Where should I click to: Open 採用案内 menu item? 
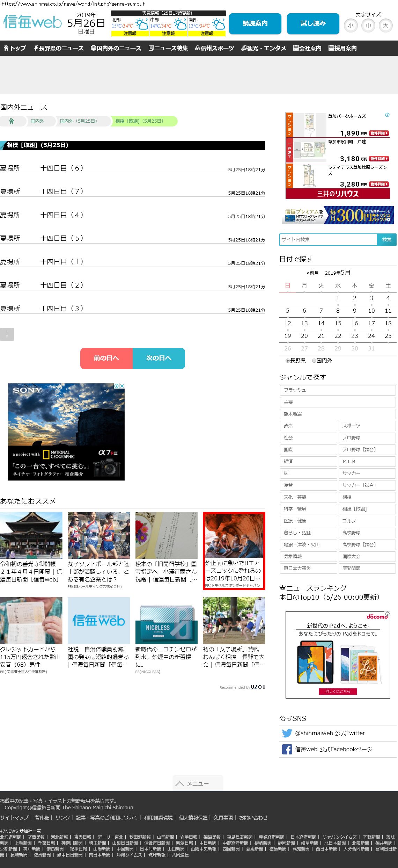(x=342, y=48)
